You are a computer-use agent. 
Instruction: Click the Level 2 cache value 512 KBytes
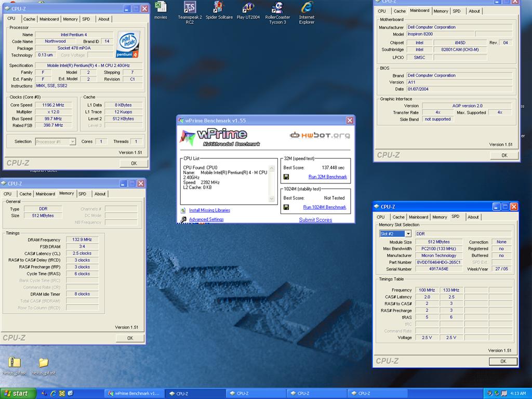click(123, 119)
